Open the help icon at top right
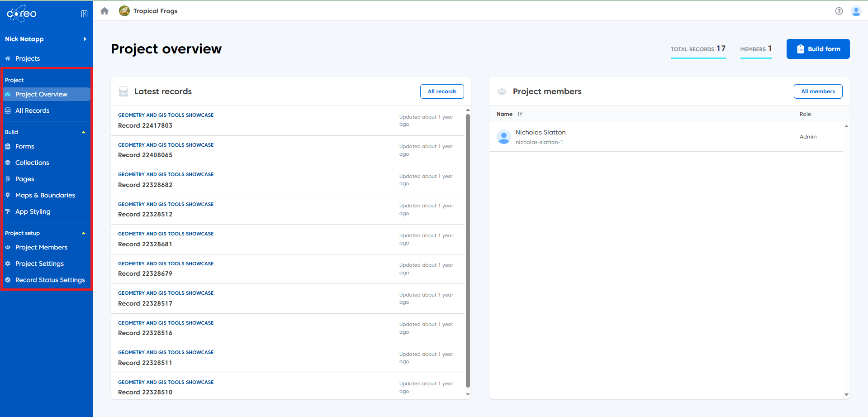 (839, 11)
